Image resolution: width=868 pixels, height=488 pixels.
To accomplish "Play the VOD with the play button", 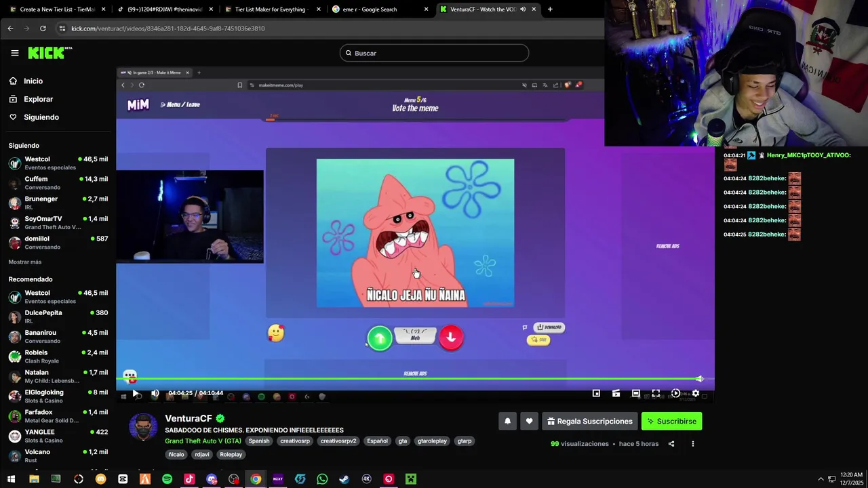I will 136,393.
